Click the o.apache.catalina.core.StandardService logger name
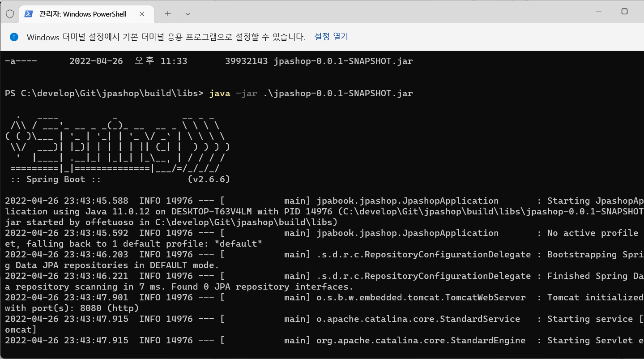The image size is (644, 359). point(418,319)
